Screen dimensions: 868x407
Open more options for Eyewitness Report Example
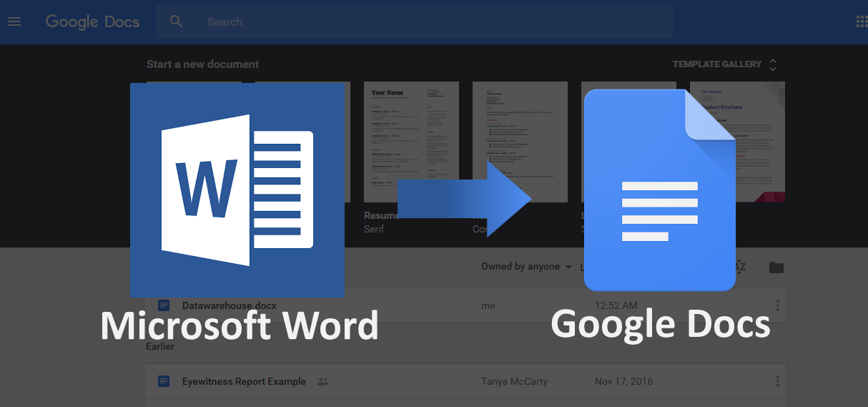coord(777,381)
